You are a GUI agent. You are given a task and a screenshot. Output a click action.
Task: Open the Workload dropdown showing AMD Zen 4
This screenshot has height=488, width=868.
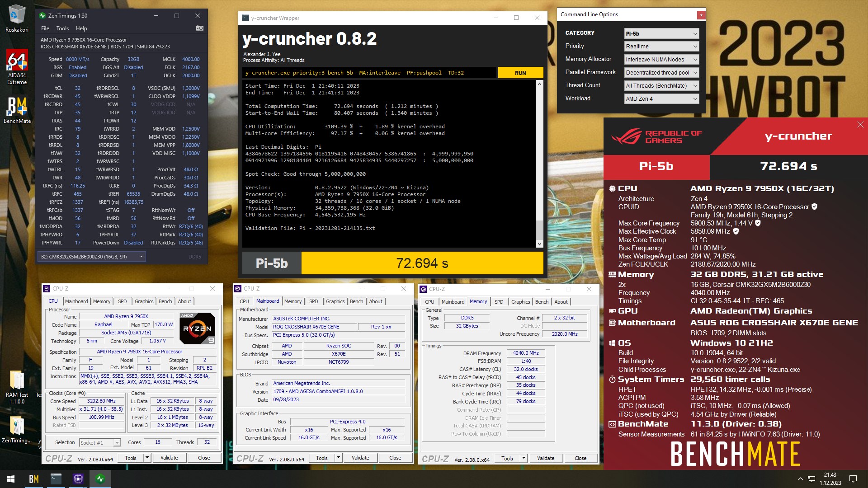pos(662,99)
